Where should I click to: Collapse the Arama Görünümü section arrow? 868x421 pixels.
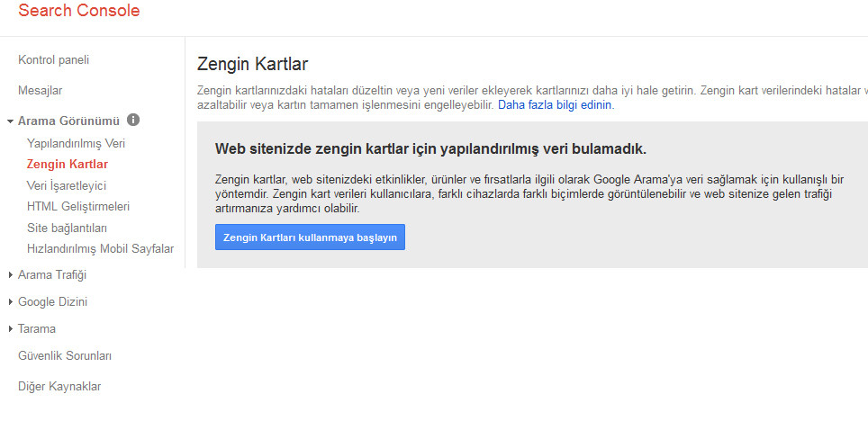(x=11, y=121)
